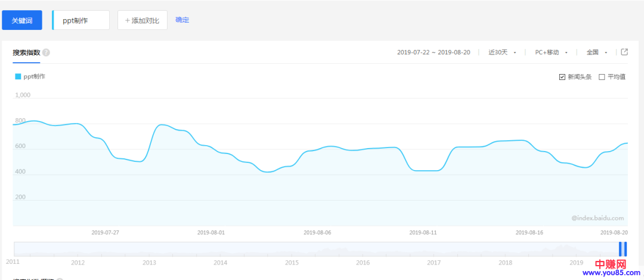
Task: Click the blue ppt制作 legend swatch
Action: pos(18,76)
